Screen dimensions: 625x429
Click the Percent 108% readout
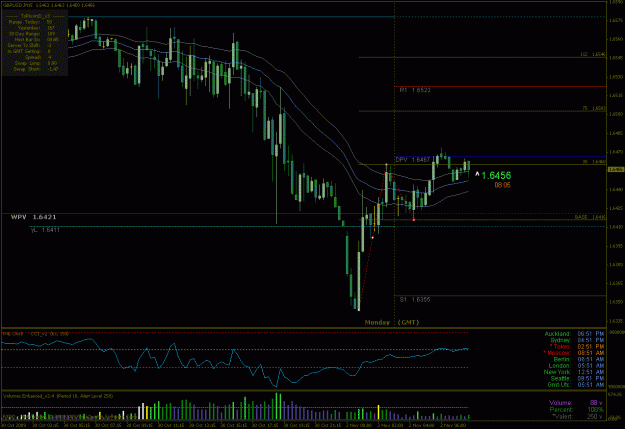pos(576,409)
